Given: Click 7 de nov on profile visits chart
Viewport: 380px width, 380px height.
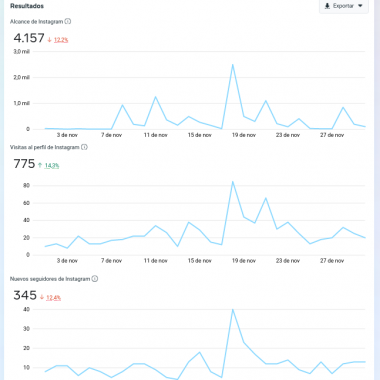Looking at the screenshot, I should (x=112, y=261).
